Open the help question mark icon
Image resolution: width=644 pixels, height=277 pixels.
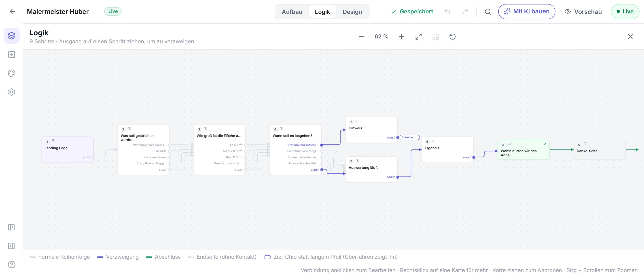11,264
